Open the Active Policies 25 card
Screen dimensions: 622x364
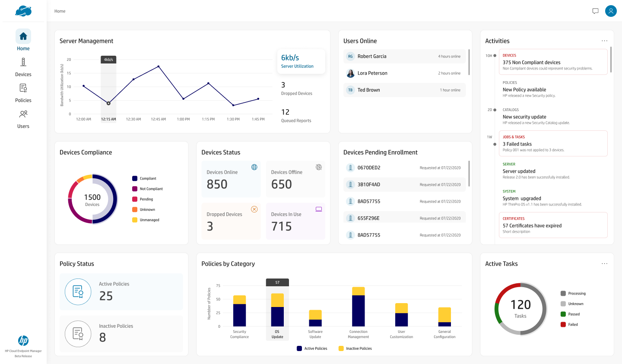coord(121,292)
